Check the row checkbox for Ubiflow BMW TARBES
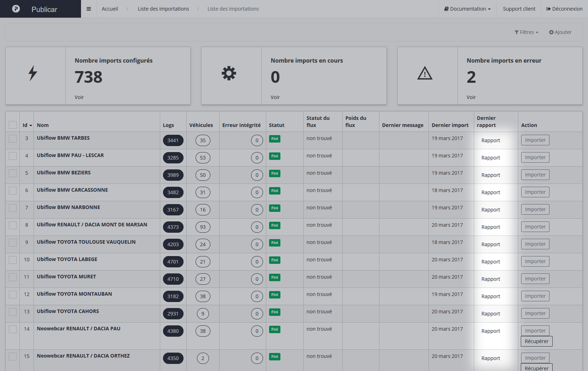The height and width of the screenshot is (371, 588). (13, 138)
